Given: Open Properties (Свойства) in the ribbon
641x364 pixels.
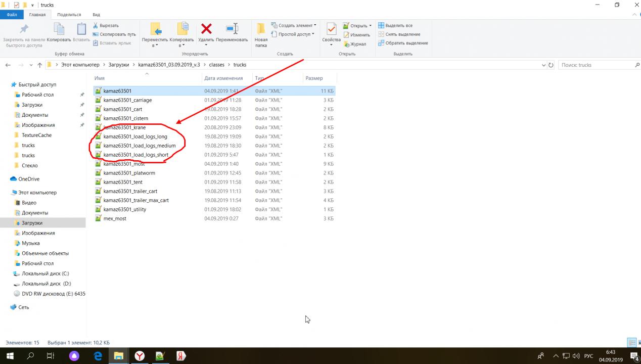Looking at the screenshot, I should pos(331,29).
